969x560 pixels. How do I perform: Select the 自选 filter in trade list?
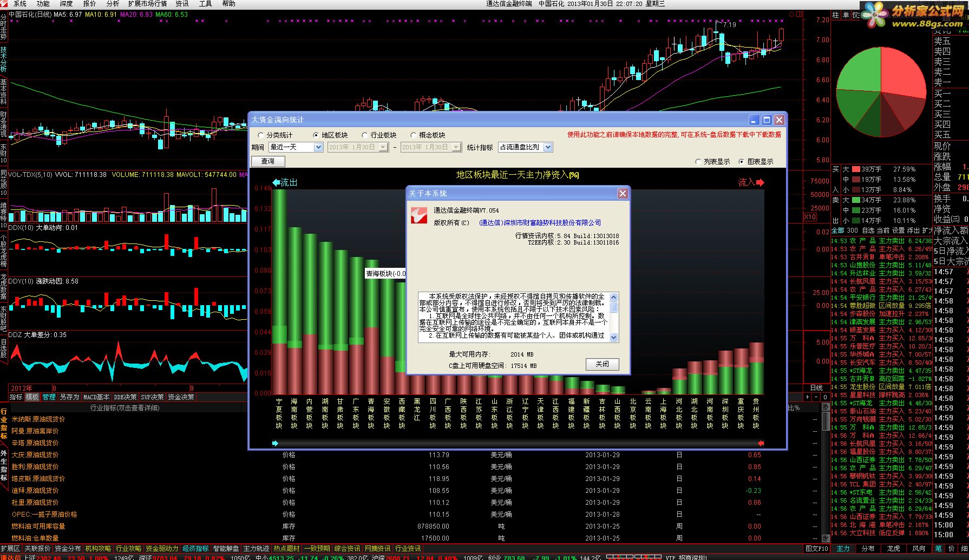(x=868, y=230)
